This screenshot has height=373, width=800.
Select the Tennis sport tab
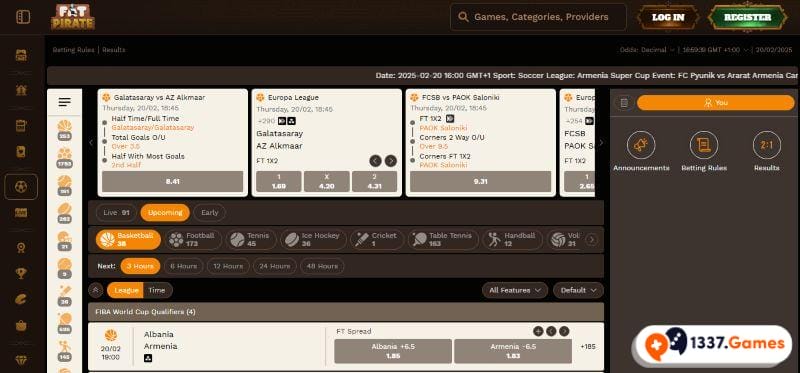pyautogui.click(x=251, y=239)
